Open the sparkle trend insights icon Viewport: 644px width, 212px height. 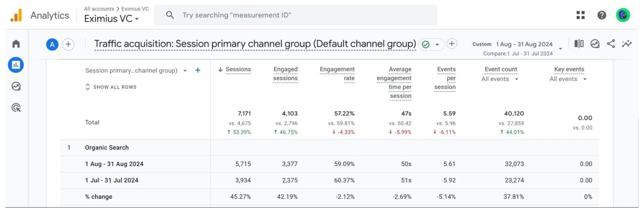click(627, 44)
